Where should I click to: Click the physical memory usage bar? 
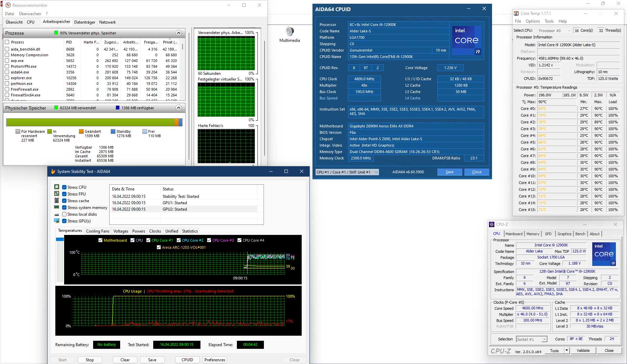tap(94, 122)
